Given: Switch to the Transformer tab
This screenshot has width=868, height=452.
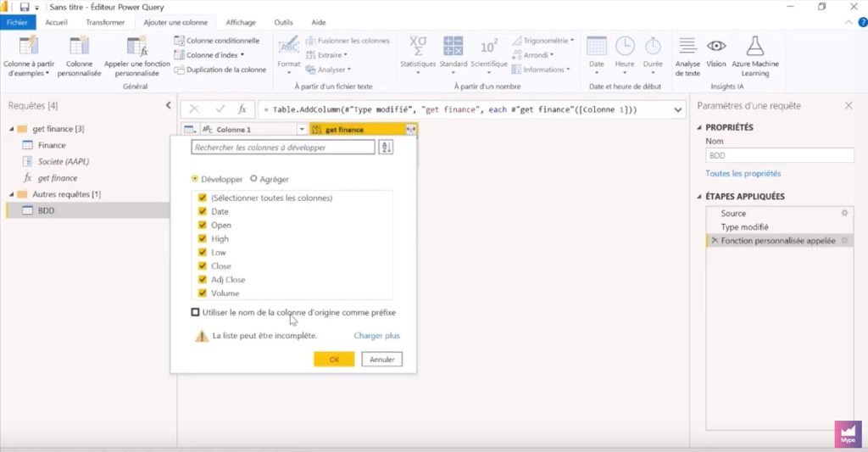Looking at the screenshot, I should (x=105, y=22).
